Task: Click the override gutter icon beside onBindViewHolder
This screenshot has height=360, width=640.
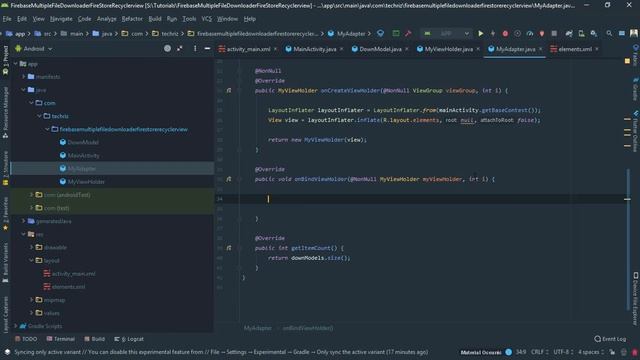Action: [x=229, y=179]
